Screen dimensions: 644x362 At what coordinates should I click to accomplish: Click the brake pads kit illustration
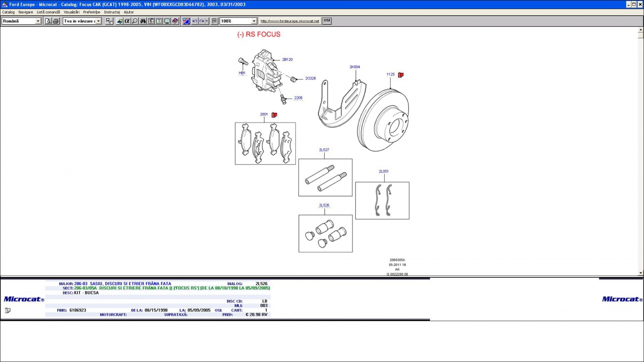[265, 143]
